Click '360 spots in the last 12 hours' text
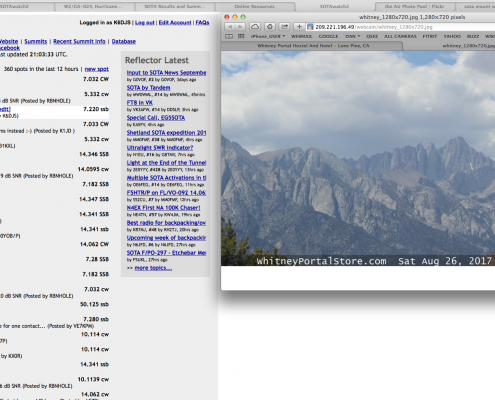 [41, 69]
